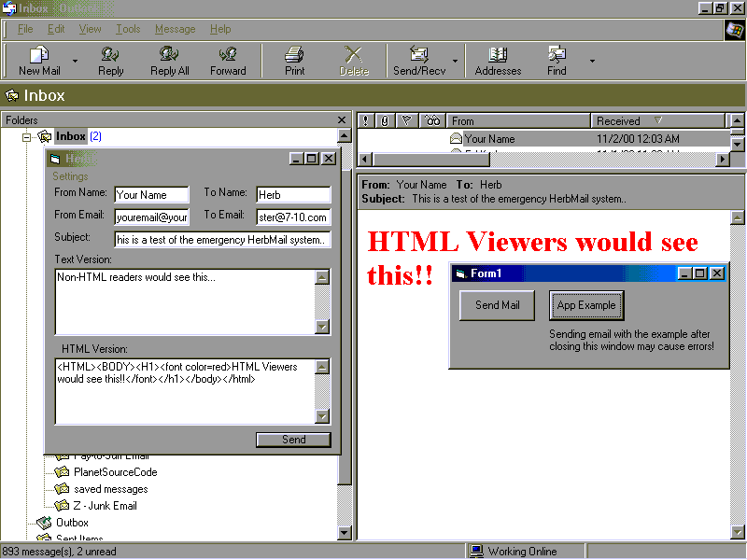Sort messages by the flag column
Viewport: 747px width, 560px height.
pyautogui.click(x=405, y=120)
